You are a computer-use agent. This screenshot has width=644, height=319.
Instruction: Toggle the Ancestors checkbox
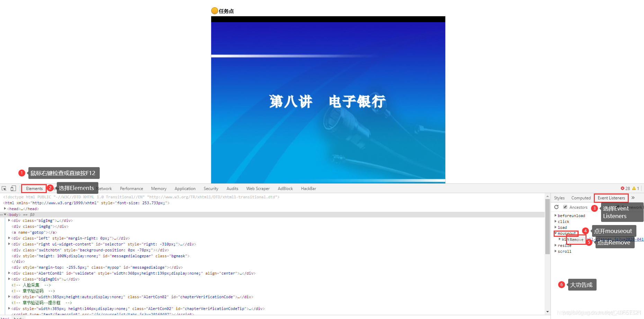pyautogui.click(x=565, y=207)
